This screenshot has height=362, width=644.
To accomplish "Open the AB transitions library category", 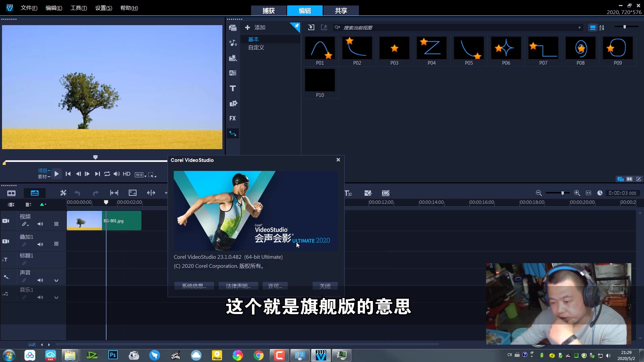I will tap(233, 73).
